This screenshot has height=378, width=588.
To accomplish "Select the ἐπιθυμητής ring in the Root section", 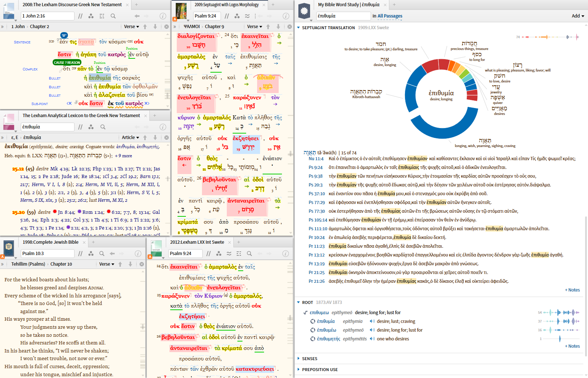I will point(313,339).
